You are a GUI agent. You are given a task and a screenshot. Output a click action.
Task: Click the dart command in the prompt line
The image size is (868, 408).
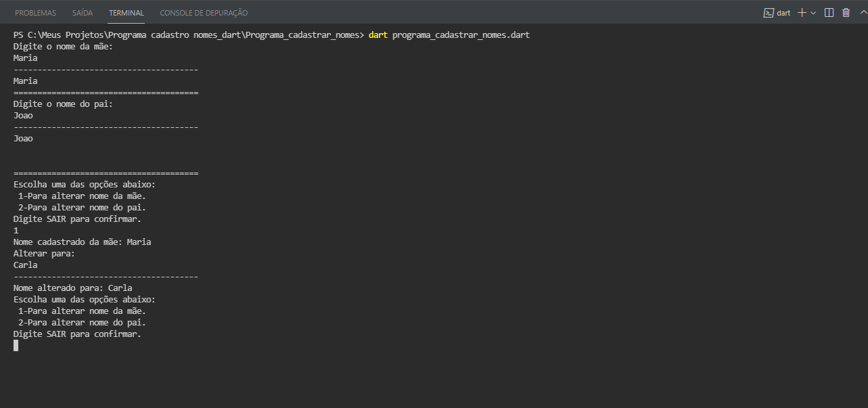[378, 35]
